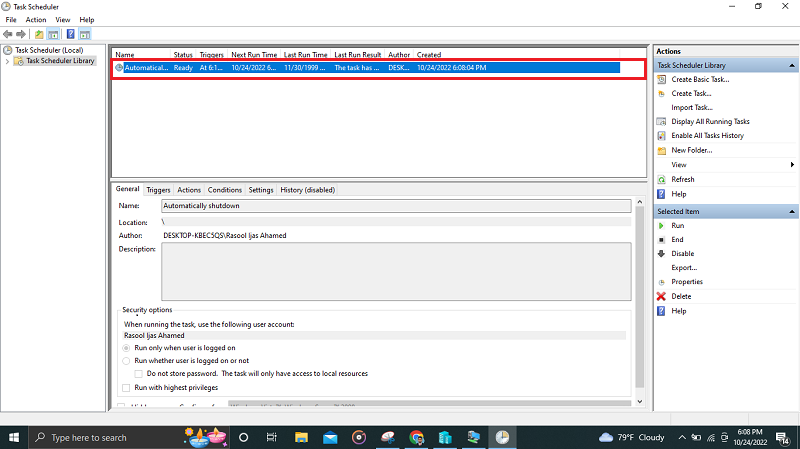Expand Task Scheduler Library tree node
Image resolution: width=800 pixels, height=449 pixels.
pos(7,61)
